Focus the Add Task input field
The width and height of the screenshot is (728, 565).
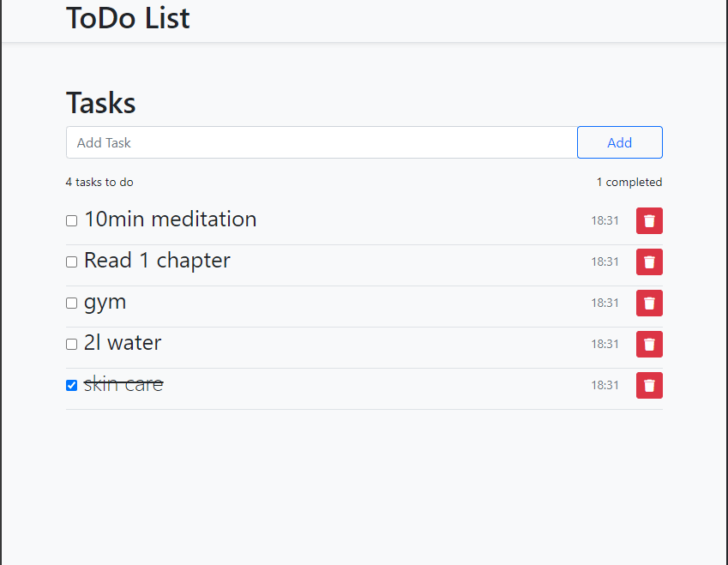[x=322, y=142]
